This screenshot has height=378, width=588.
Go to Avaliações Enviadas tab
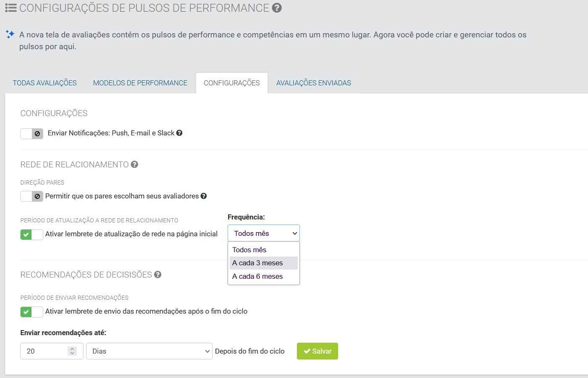(313, 83)
